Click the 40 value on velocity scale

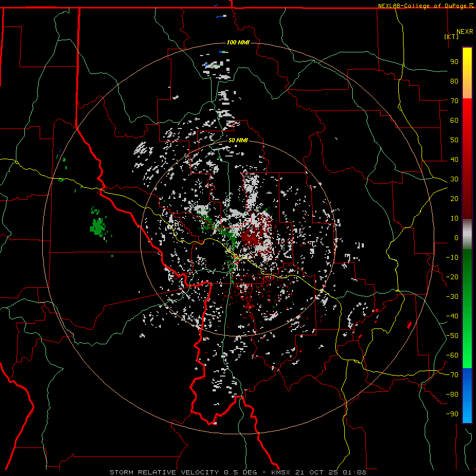coord(454,159)
